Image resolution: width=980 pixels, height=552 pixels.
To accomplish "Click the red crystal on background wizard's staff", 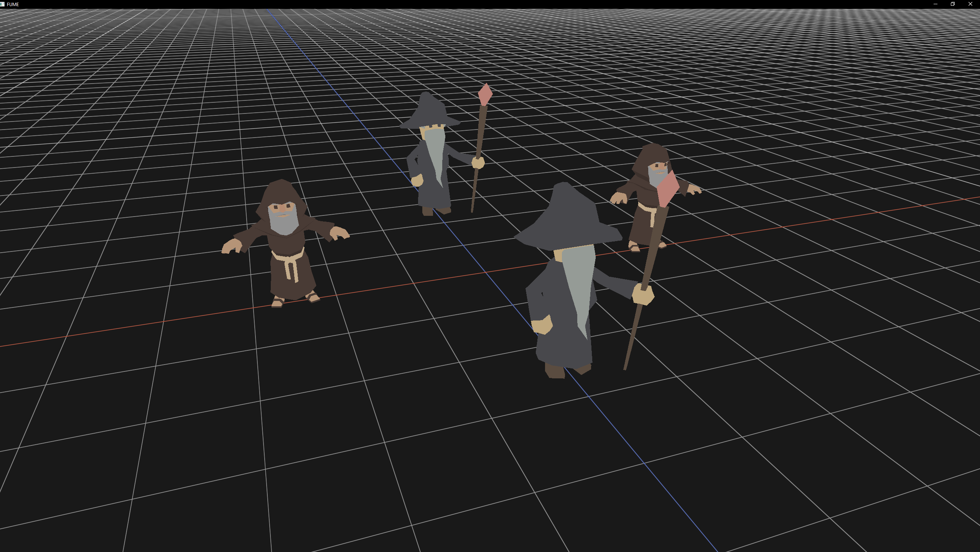I will click(x=485, y=94).
